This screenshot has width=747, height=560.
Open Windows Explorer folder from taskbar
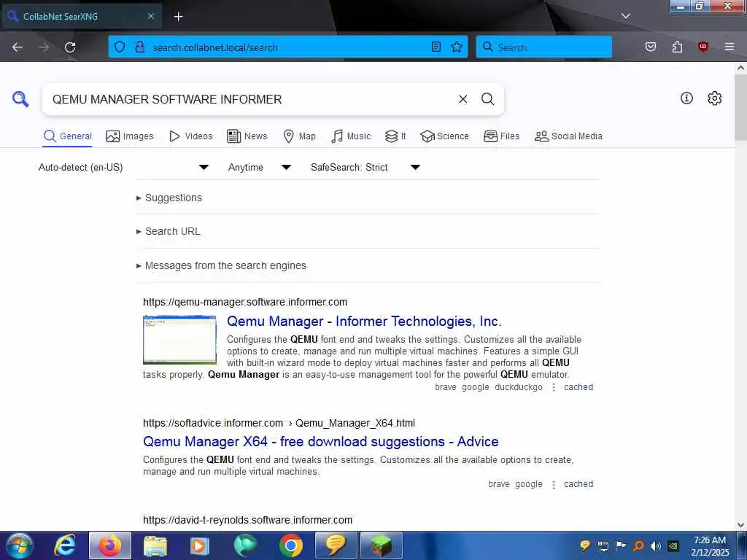[x=155, y=545]
